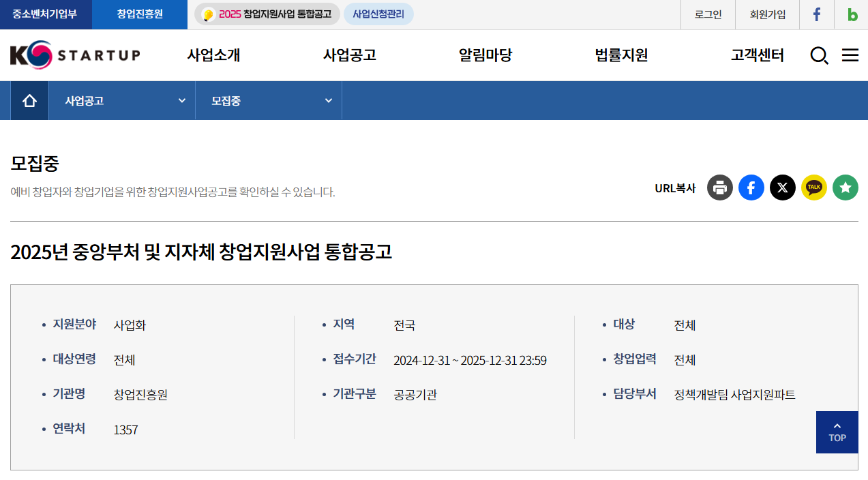Screen dimensions: 868x480
Task: Open the blog via the green b icon
Action: click(x=852, y=14)
